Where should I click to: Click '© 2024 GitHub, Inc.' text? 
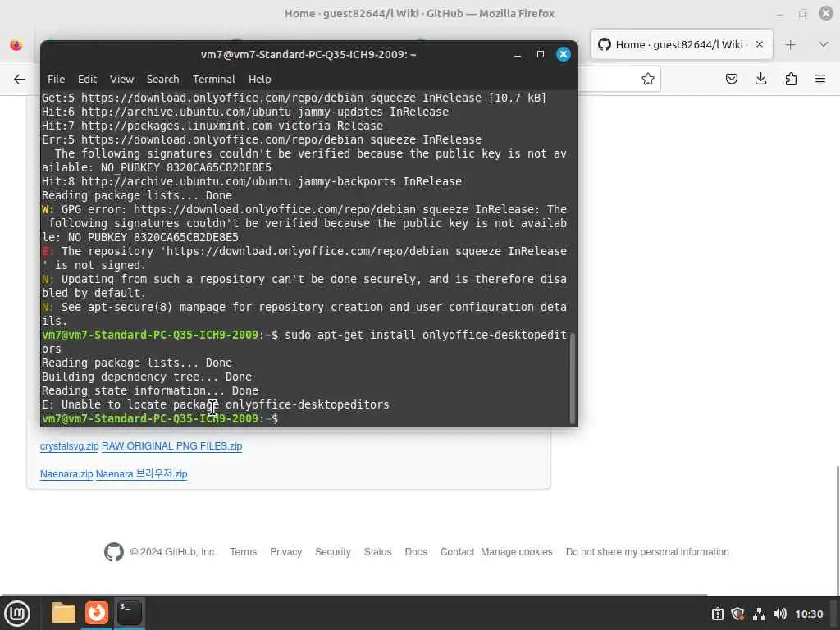point(173,552)
